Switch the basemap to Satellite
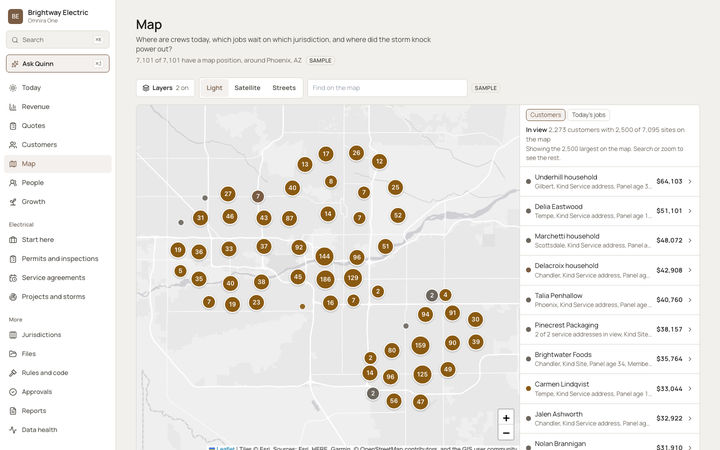This screenshot has height=450, width=720. [x=247, y=88]
